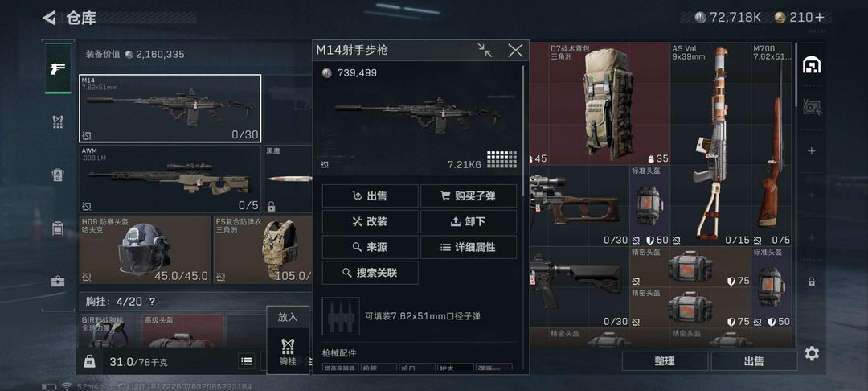Toggle the list view icon near weight
This screenshot has width=868, height=391.
coord(247,362)
